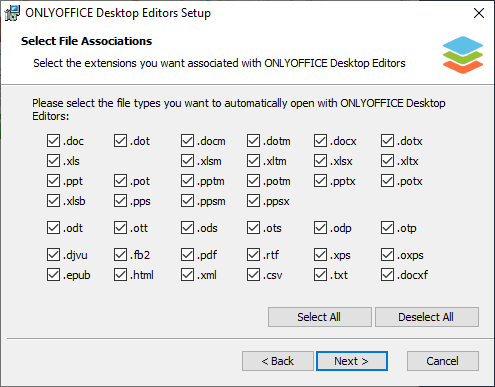Image resolution: width=495 pixels, height=387 pixels.
Task: Click the Select All button
Action: point(320,317)
